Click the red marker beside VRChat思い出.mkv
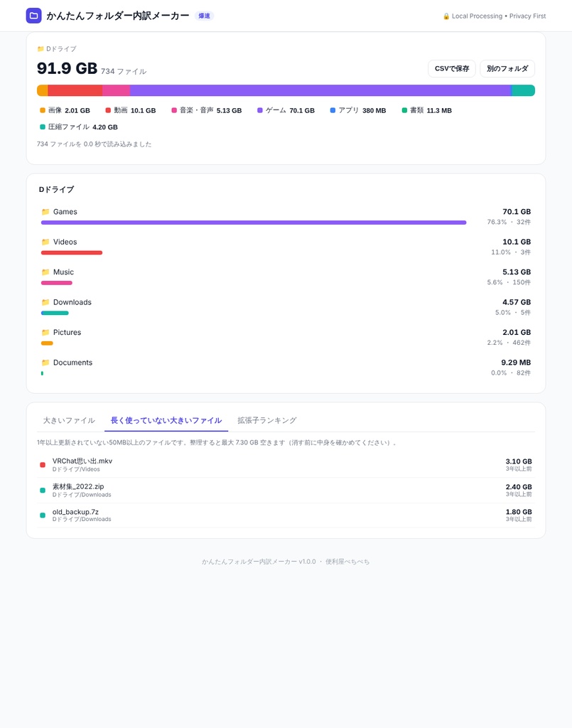This screenshot has height=728, width=572. pos(43,465)
